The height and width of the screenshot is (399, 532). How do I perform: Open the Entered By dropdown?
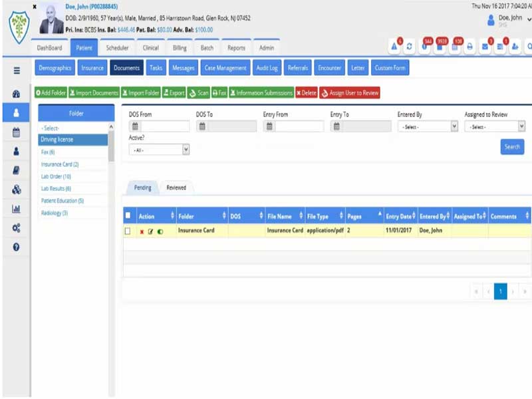pos(428,126)
